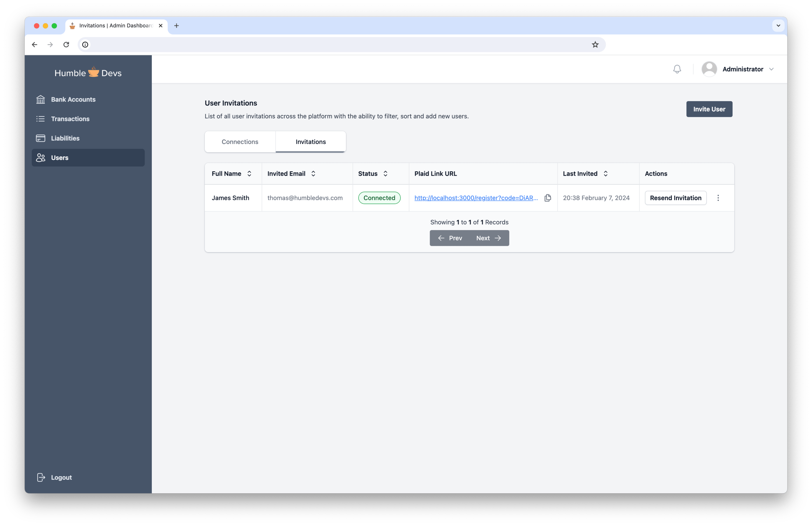Click the browser address bar
Image resolution: width=812 pixels, height=526 pixels.
(x=341, y=45)
